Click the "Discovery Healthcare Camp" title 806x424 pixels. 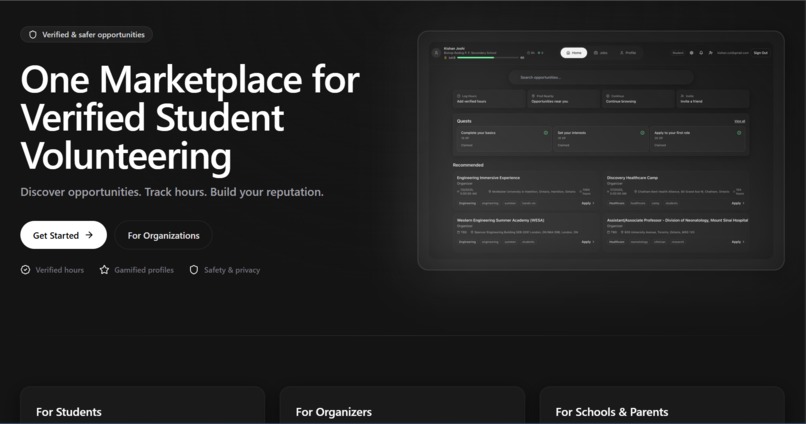coord(632,178)
